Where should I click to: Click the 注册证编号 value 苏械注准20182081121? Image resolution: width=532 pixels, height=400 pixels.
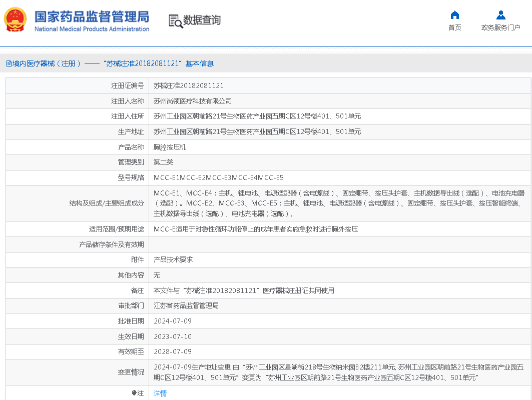[x=188, y=86]
